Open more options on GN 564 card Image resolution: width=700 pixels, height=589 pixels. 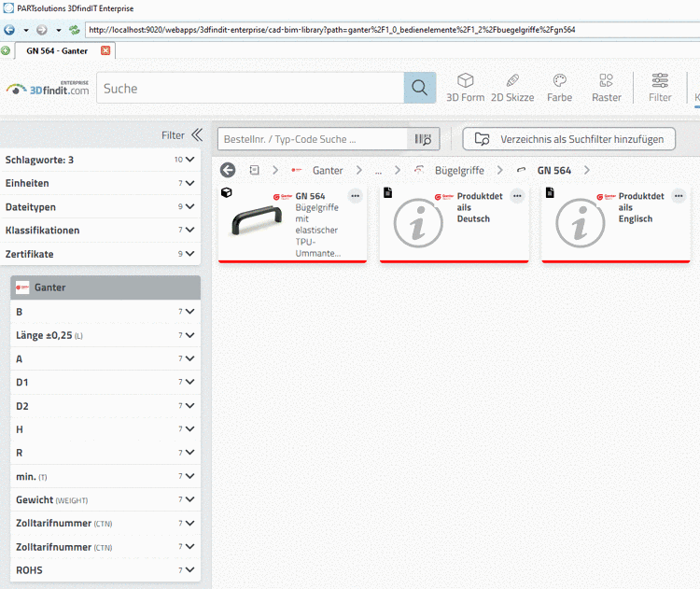[x=355, y=196]
